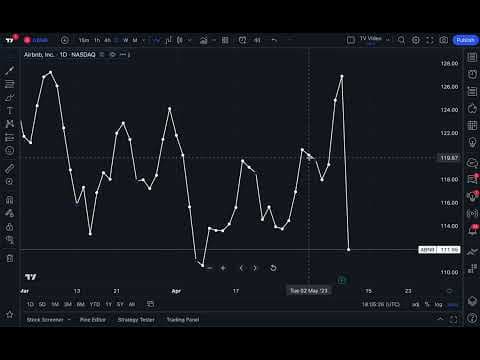The image size is (480, 360).
Task: Click the 18:05:26 (UTC) clock
Action: tap(381, 304)
